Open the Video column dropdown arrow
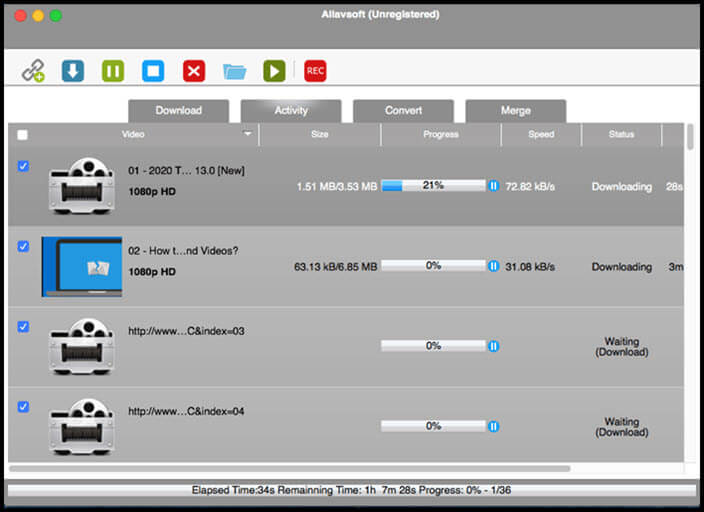Screen dimensions: 704x512 pyautogui.click(x=247, y=133)
